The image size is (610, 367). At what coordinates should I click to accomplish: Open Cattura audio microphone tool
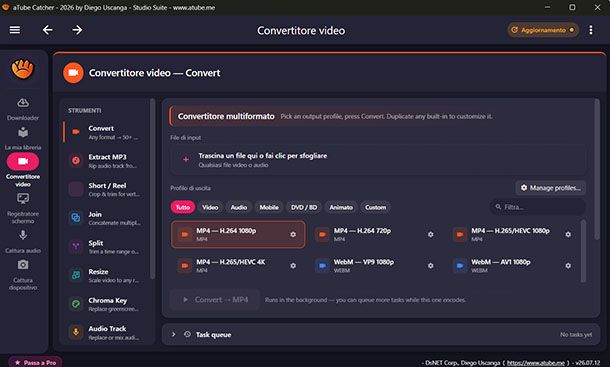23,241
